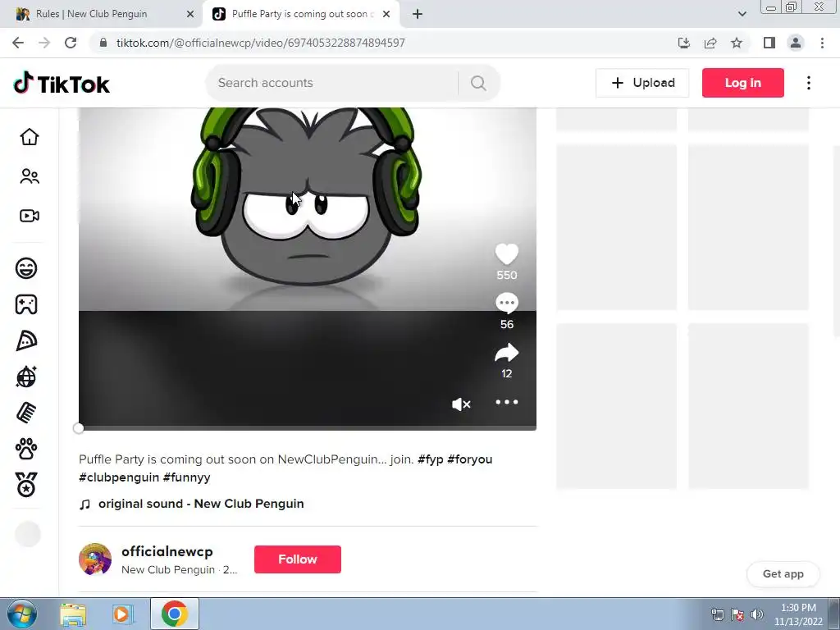Viewport: 840px width, 630px height.
Task: Share this page icon in address bar
Action: point(710,43)
